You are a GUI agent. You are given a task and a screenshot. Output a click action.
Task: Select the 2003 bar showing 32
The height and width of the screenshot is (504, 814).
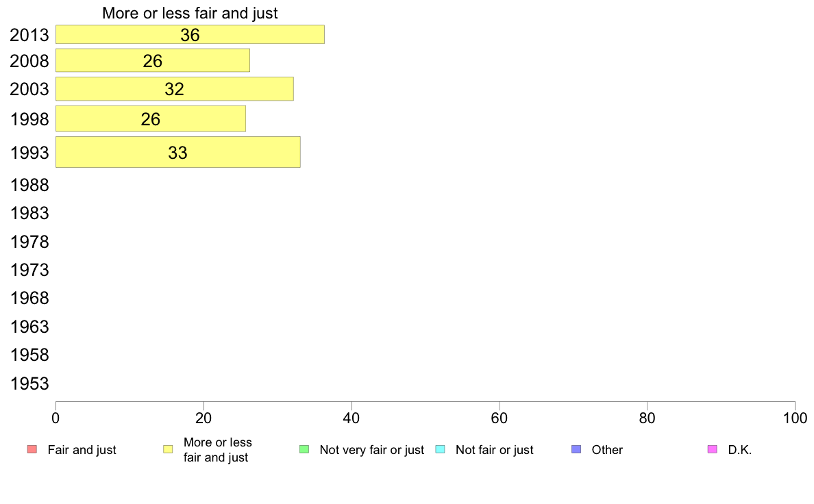point(175,89)
